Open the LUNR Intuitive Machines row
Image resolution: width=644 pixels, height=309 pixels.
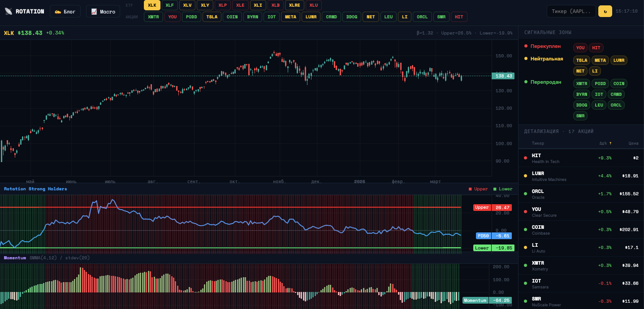click(581, 176)
